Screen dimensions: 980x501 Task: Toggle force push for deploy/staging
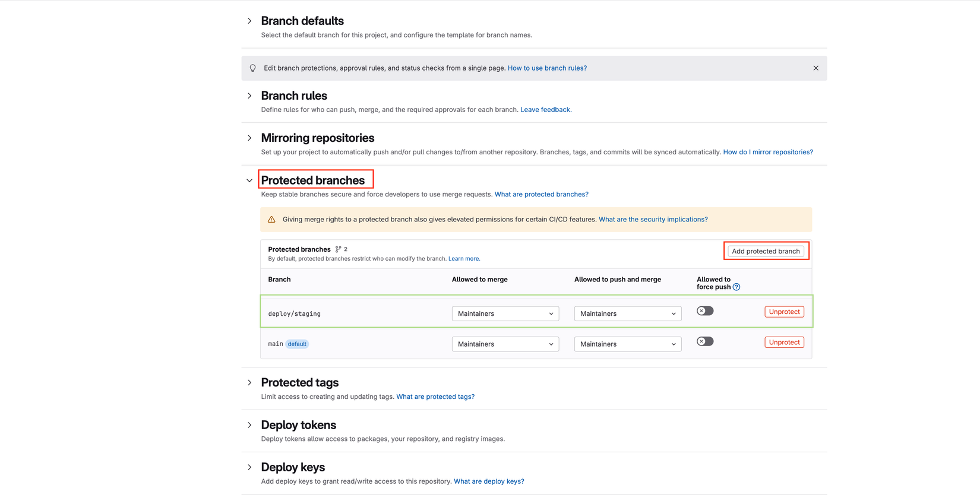point(705,311)
